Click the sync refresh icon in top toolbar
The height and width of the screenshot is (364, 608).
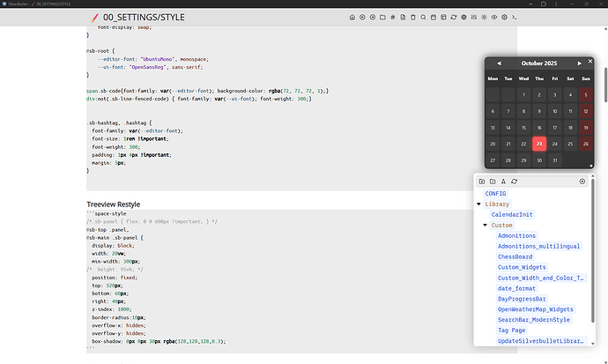(x=454, y=18)
